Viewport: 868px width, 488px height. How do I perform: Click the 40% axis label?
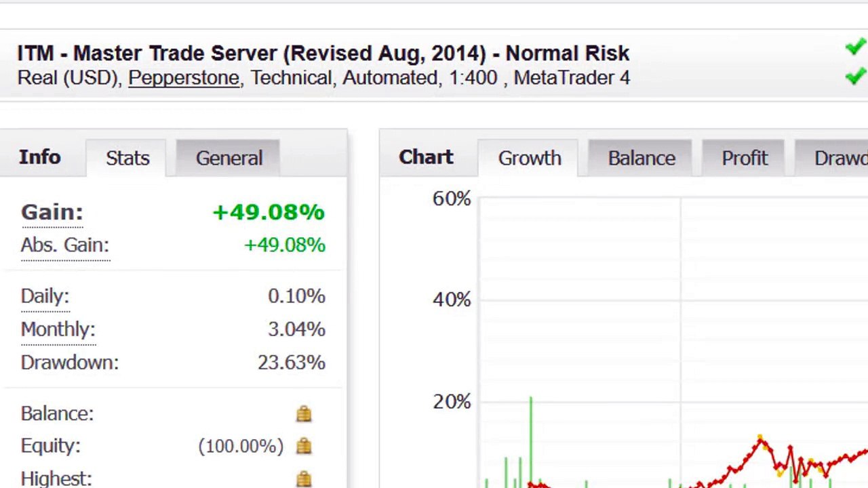point(452,300)
